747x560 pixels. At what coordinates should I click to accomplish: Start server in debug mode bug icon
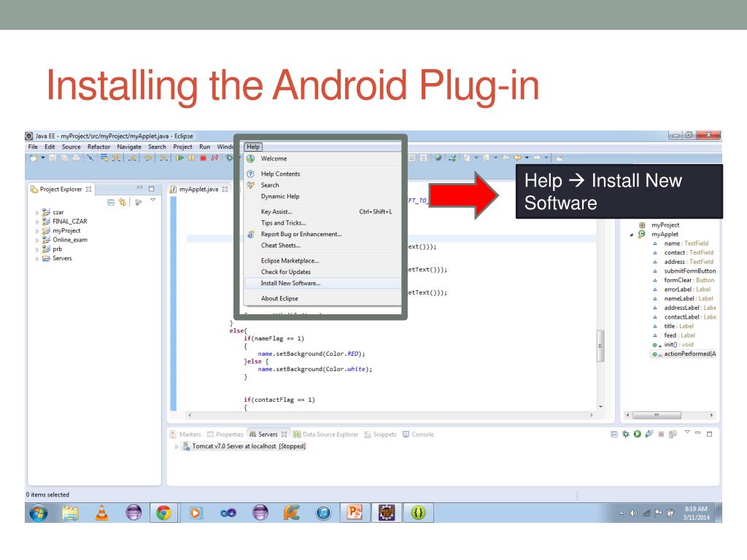625,435
